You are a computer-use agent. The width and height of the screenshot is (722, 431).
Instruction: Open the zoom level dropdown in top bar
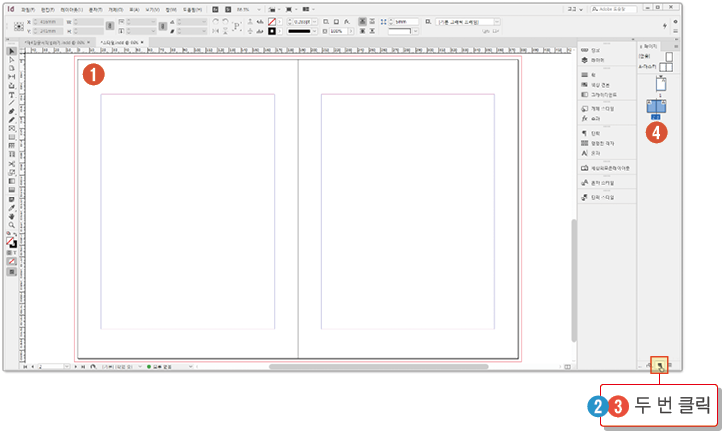[259, 10]
